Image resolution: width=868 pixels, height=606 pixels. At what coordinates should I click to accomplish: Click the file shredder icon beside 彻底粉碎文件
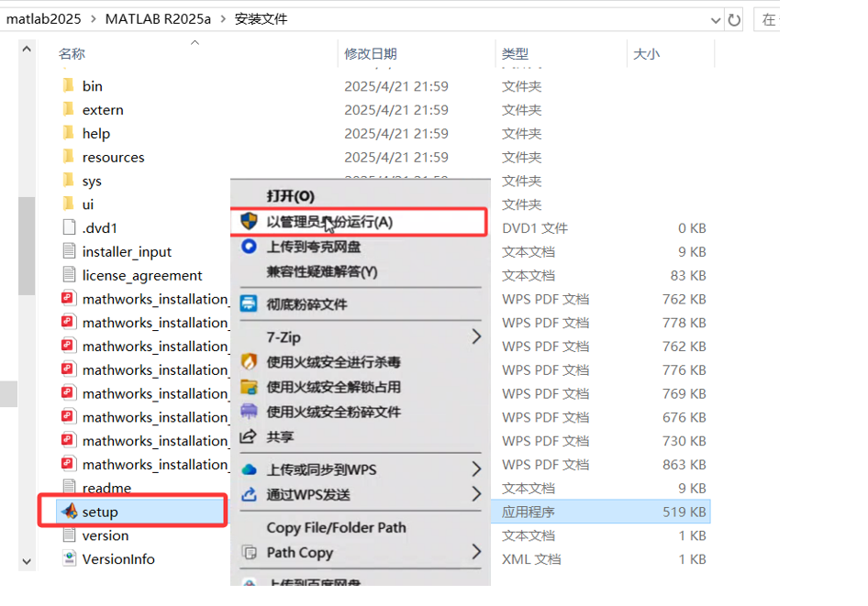[249, 303]
